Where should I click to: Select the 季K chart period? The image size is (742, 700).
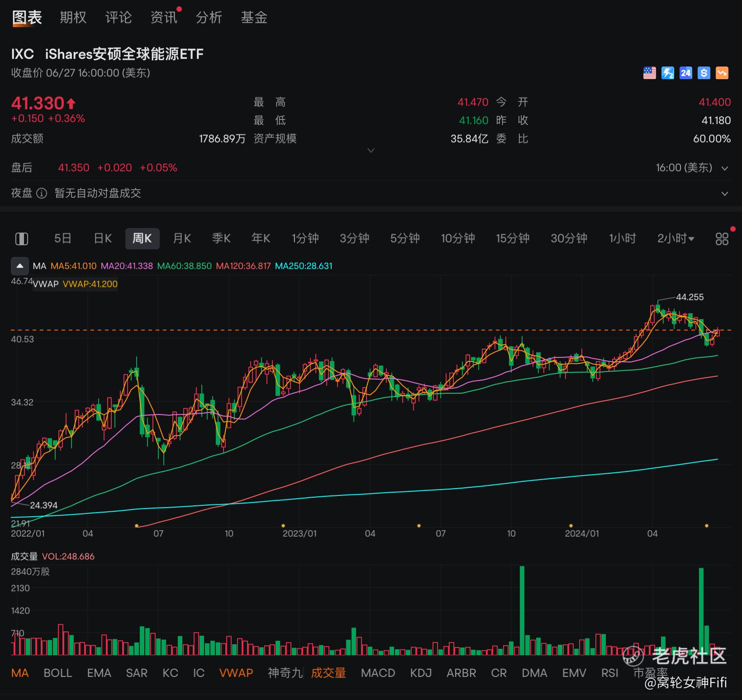pyautogui.click(x=221, y=238)
